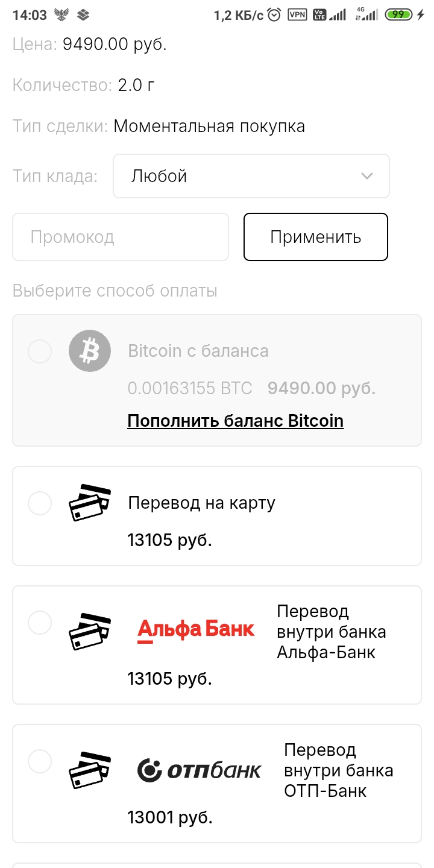Screen dimensions: 434x868
Task: Select the Bitcoin с баланса radio button
Action: pos(40,351)
